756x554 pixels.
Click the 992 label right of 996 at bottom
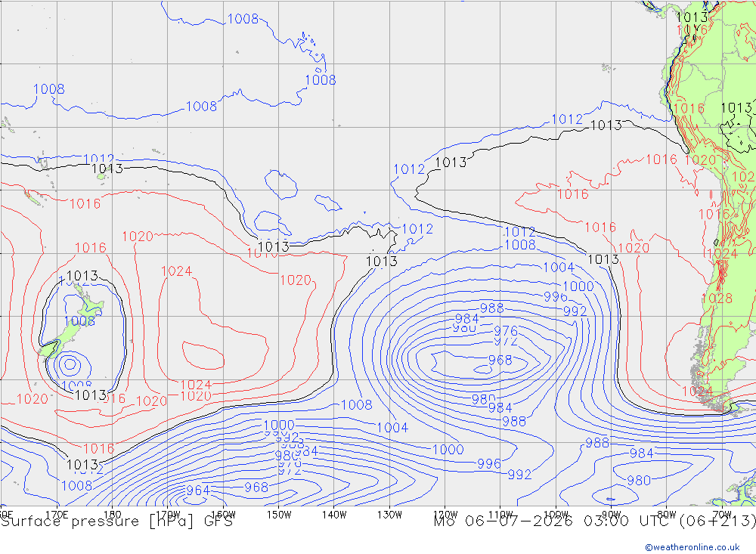519,475
